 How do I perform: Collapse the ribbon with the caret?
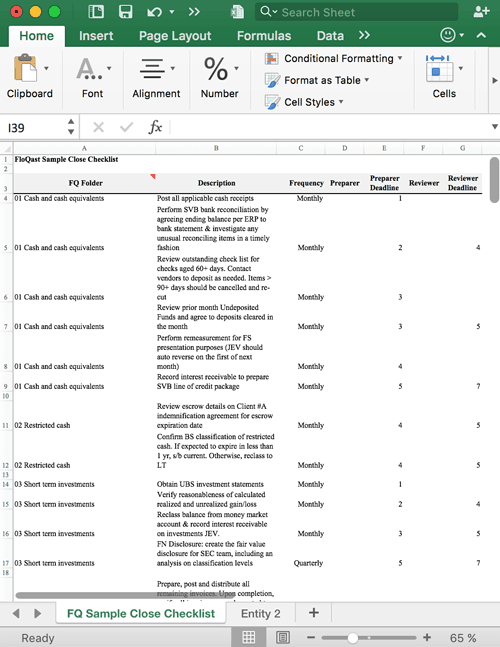click(x=481, y=35)
